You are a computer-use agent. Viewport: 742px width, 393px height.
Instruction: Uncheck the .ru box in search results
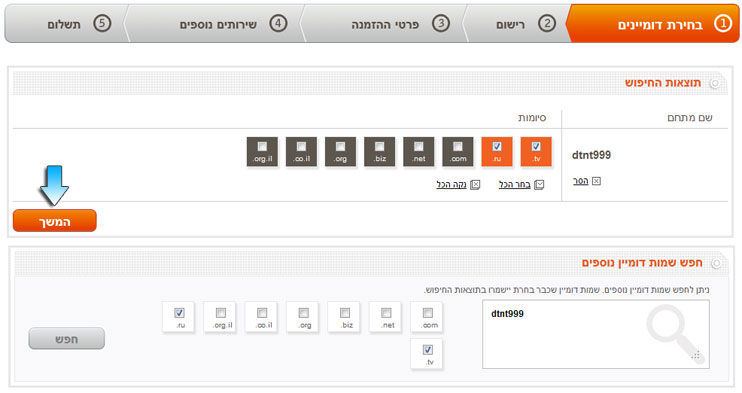click(x=497, y=146)
